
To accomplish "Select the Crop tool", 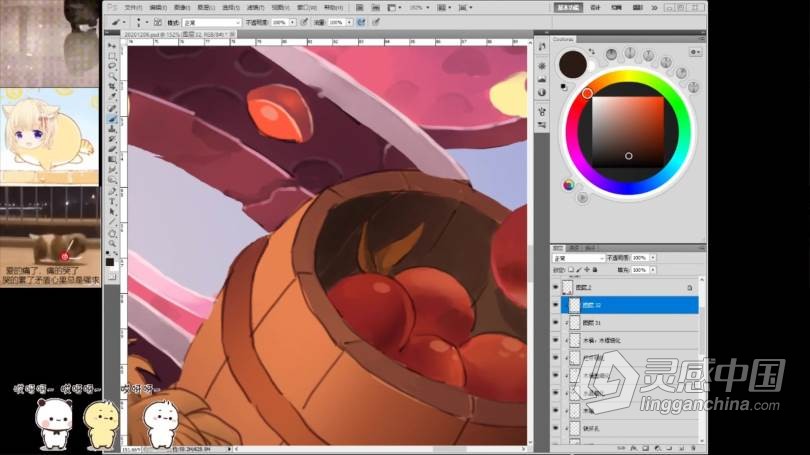I will pos(112,87).
